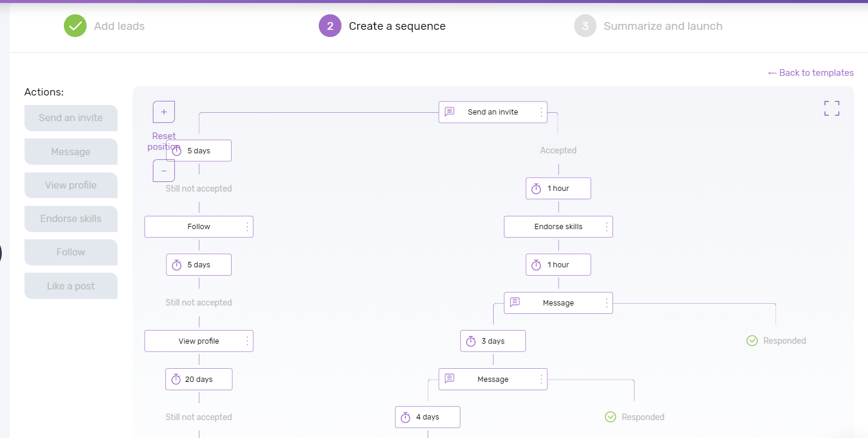The height and width of the screenshot is (438, 868).
Task: Click the chat icon in the Send an invite node
Action: point(450,112)
